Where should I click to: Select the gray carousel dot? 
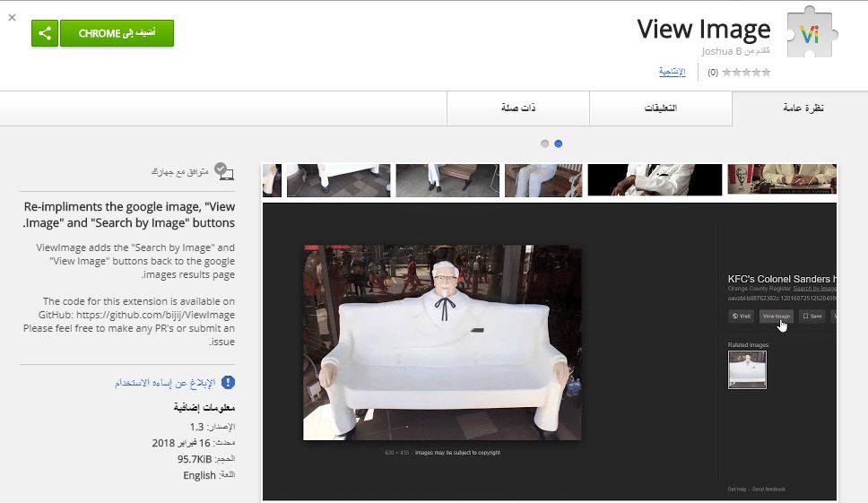[x=544, y=143]
